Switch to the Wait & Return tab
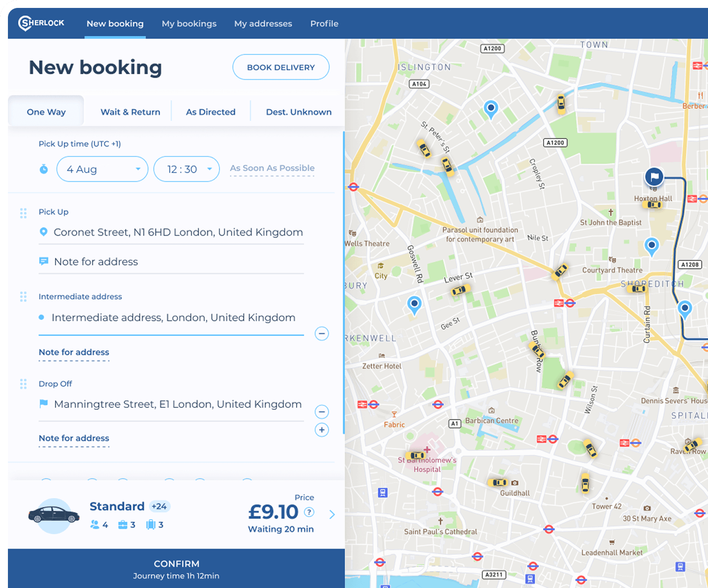This screenshot has width=708, height=588. point(130,112)
